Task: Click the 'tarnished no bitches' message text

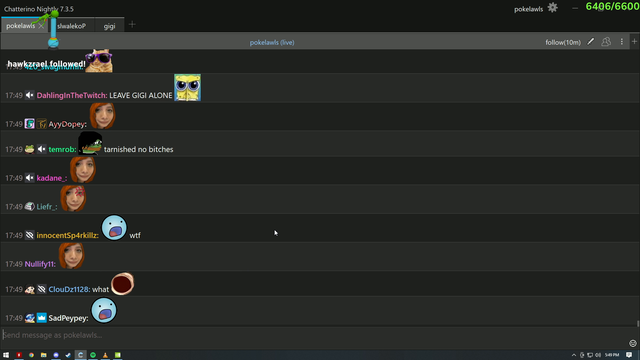Action: 138,149
